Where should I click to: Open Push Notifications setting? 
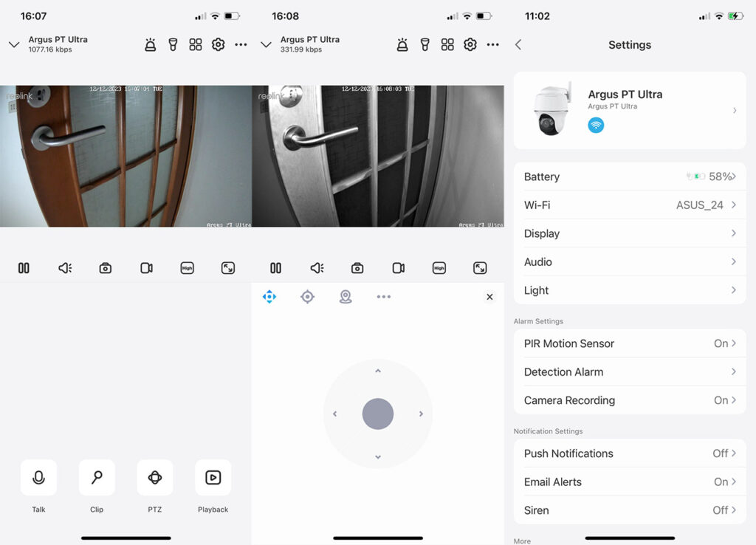630,453
